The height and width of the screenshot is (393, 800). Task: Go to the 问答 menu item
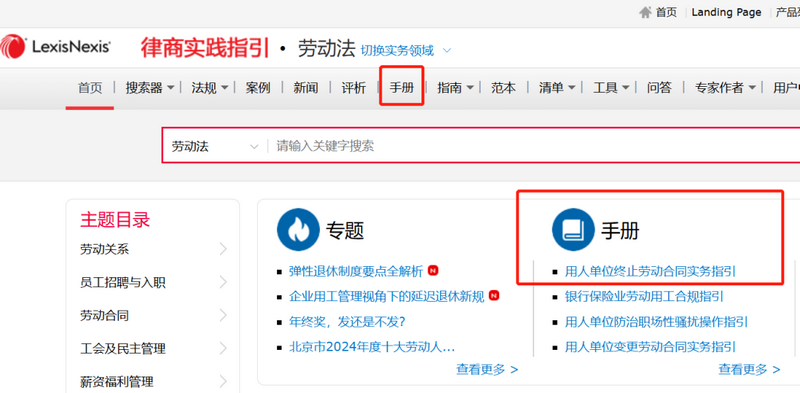pyautogui.click(x=659, y=88)
